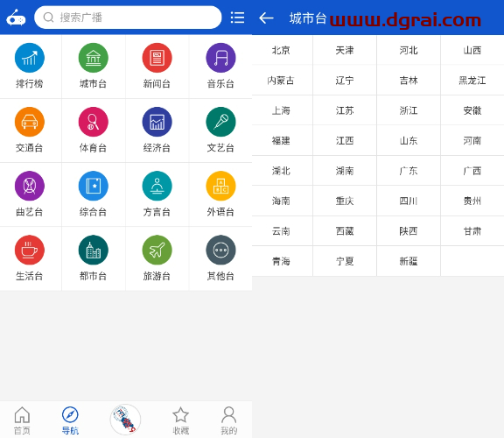
Task: Tap 湖北 province
Action: [281, 171]
